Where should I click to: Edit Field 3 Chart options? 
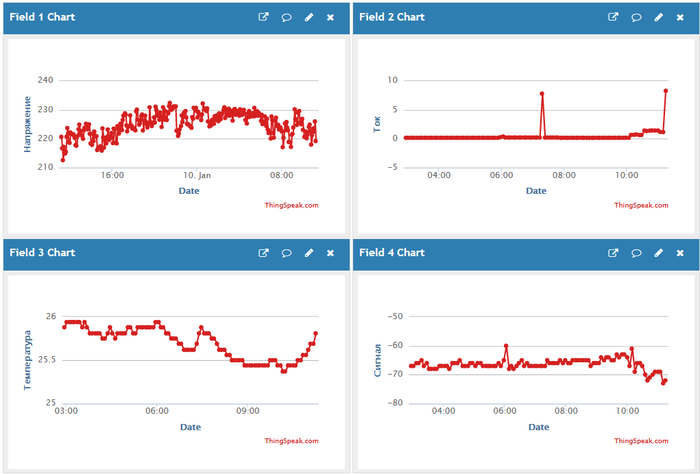click(309, 253)
